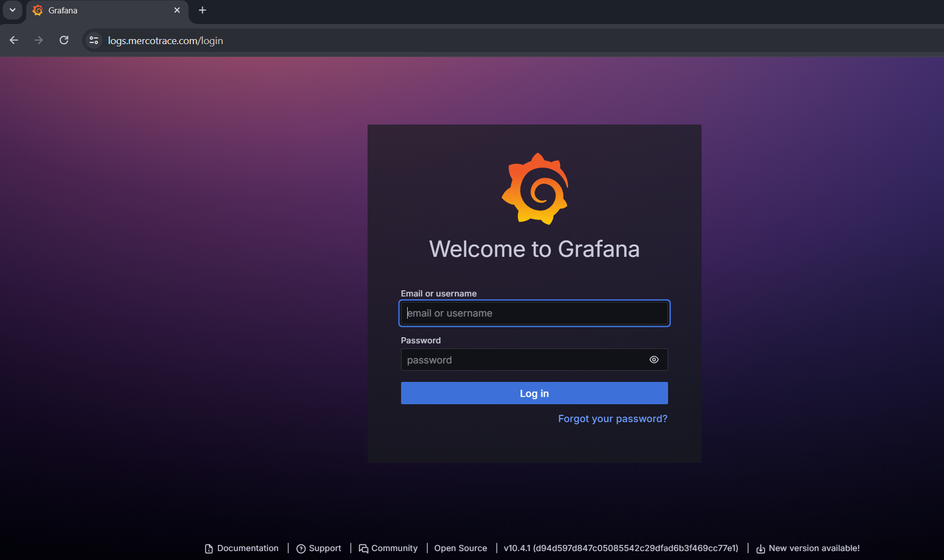Click the address bar URL logs.mercotrace.com/login

click(165, 40)
